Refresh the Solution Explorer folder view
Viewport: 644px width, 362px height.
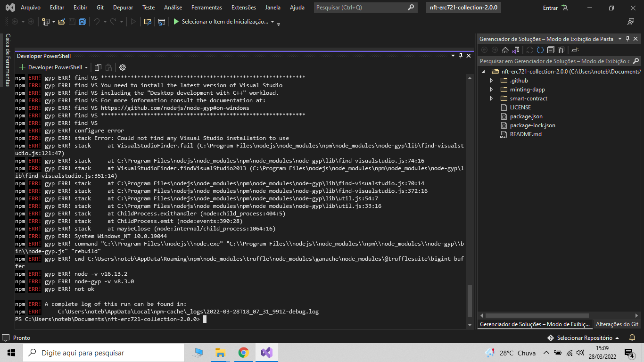pyautogui.click(x=540, y=50)
